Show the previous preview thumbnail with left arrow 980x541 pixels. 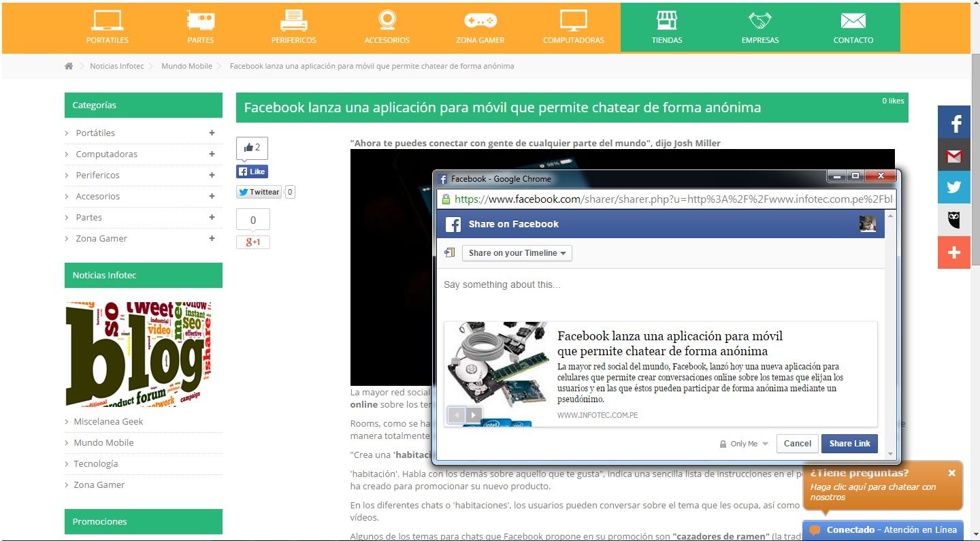coord(456,414)
